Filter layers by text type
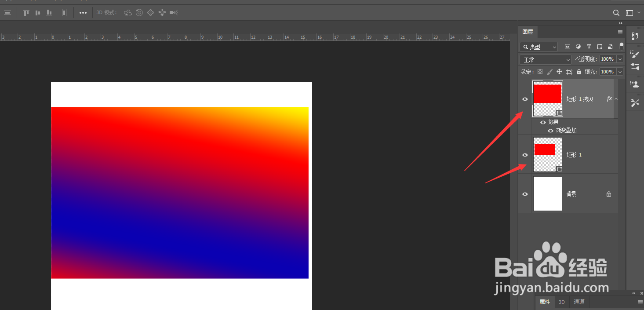The width and height of the screenshot is (644, 310). pos(589,47)
